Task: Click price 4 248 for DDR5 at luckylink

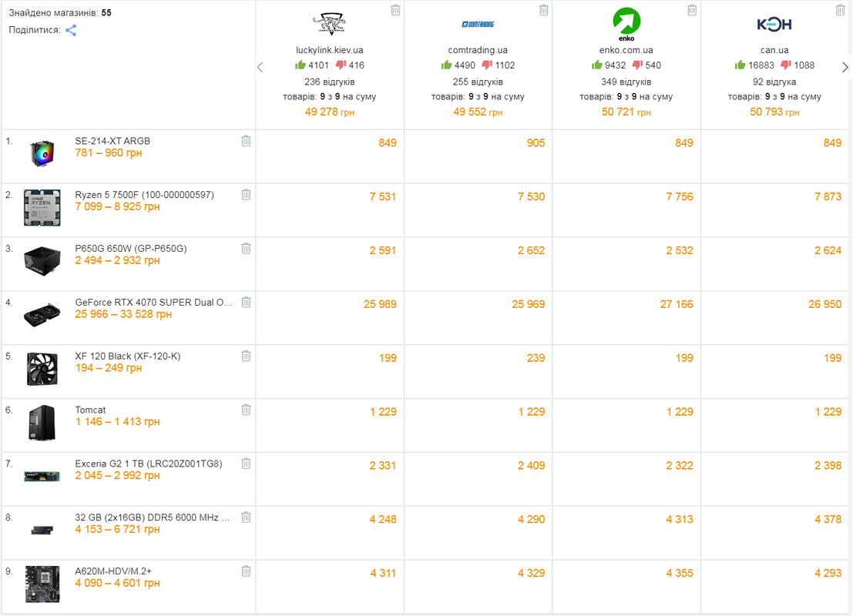Action: click(383, 520)
